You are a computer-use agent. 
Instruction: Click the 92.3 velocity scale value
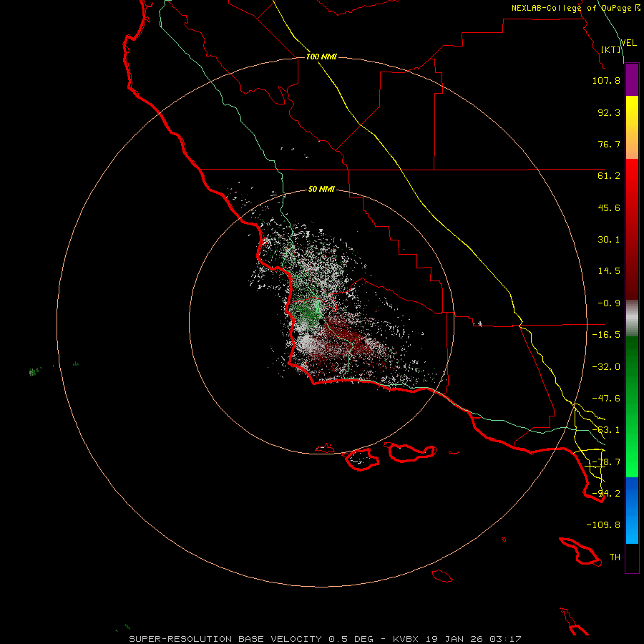click(609, 112)
